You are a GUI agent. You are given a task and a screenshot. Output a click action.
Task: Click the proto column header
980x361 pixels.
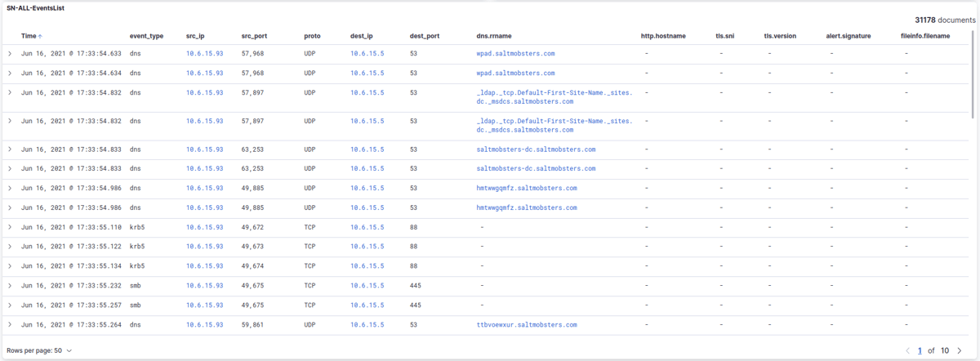coord(312,36)
